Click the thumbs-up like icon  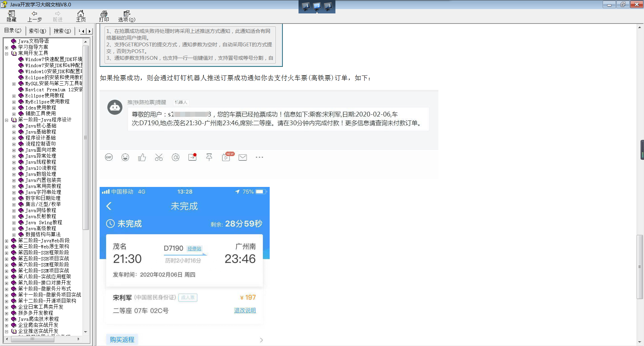[142, 157]
